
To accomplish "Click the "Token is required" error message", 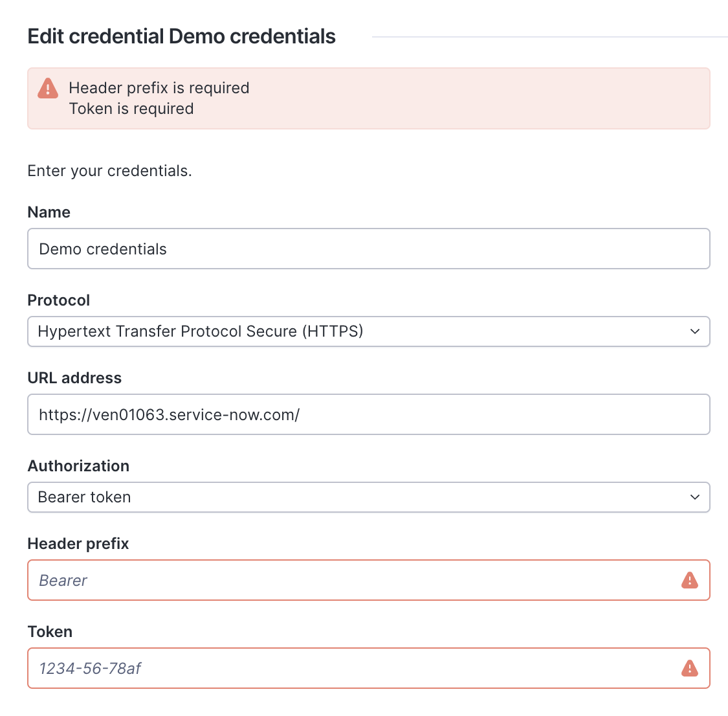I will [131, 109].
